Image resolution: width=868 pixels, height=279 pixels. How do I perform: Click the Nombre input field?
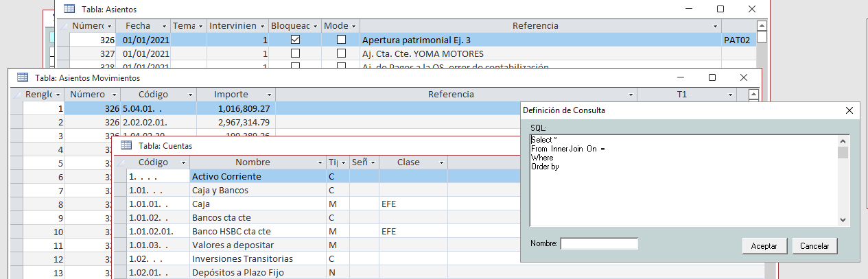[x=599, y=243]
